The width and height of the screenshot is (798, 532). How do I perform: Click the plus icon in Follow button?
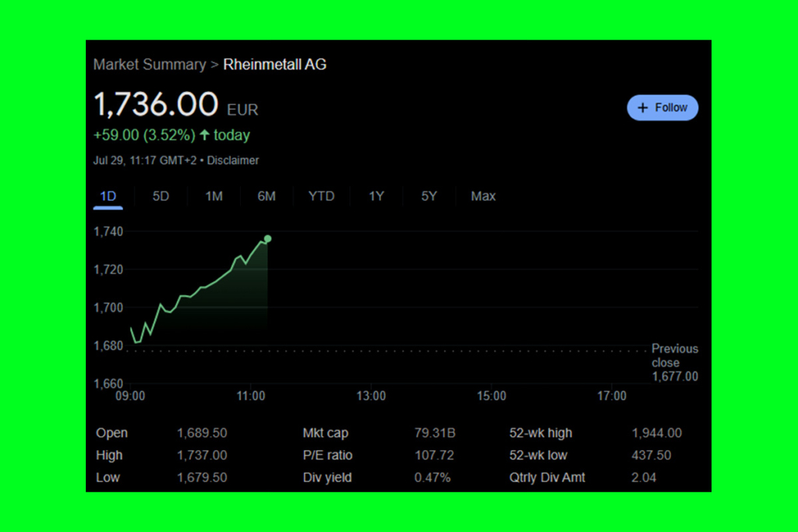643,107
